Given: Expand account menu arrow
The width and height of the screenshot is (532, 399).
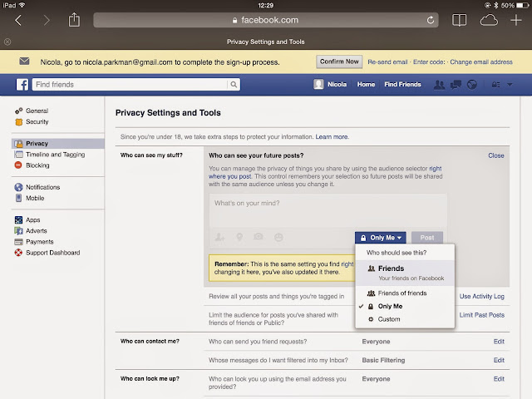Looking at the screenshot, I should [510, 85].
